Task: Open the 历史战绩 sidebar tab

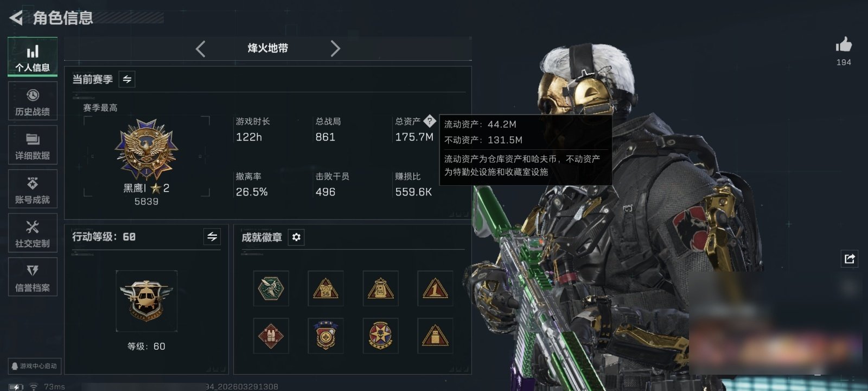Action: pos(33,101)
